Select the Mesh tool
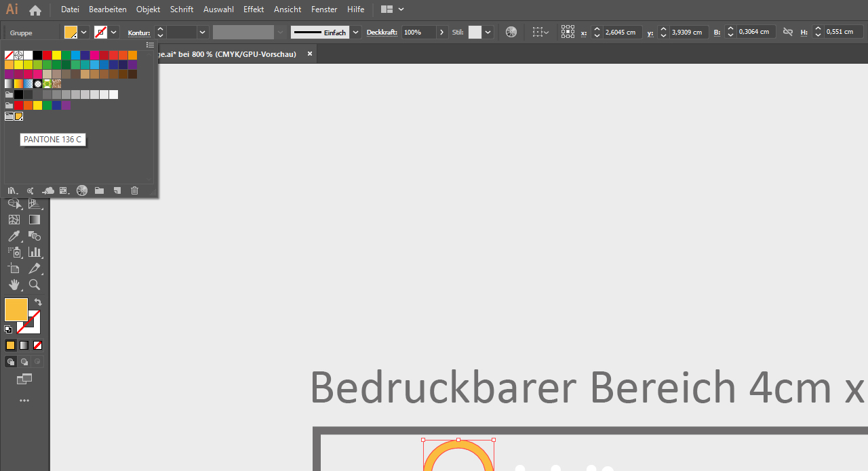 click(14, 220)
